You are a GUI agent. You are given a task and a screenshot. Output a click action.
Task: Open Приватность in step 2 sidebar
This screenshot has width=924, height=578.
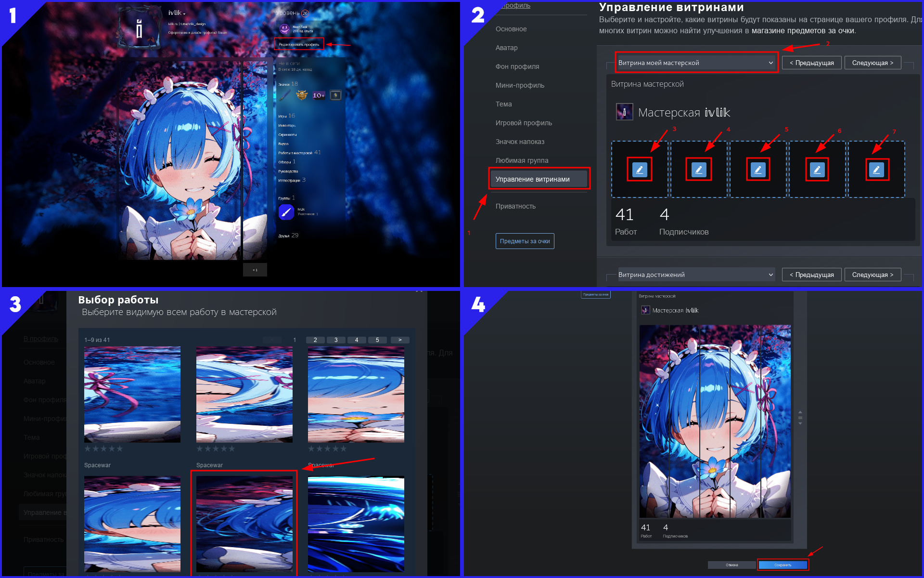coord(515,206)
